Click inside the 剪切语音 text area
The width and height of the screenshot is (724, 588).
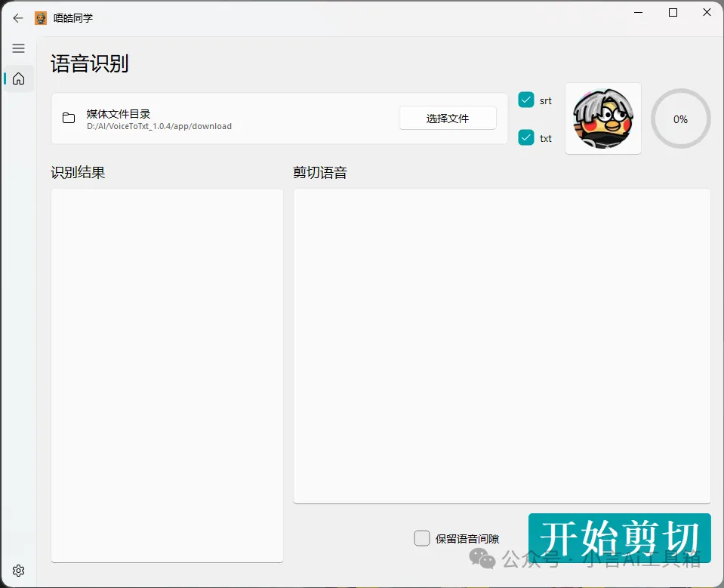coord(502,346)
